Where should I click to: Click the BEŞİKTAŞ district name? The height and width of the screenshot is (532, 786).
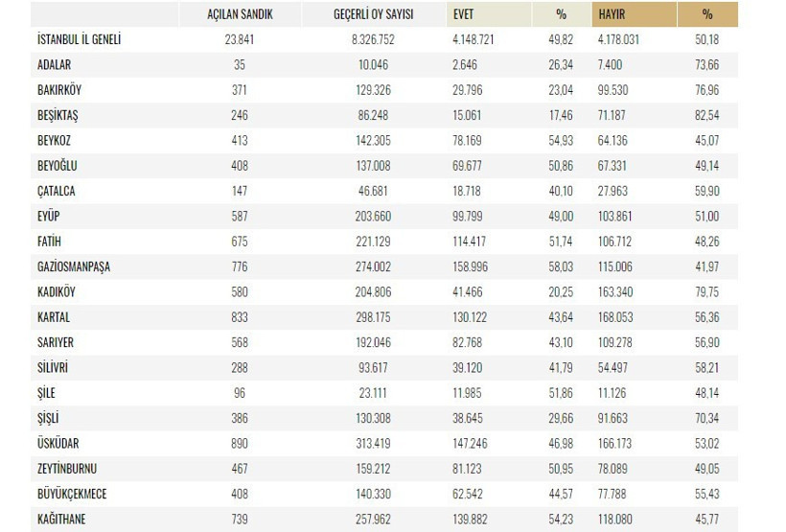coord(60,115)
